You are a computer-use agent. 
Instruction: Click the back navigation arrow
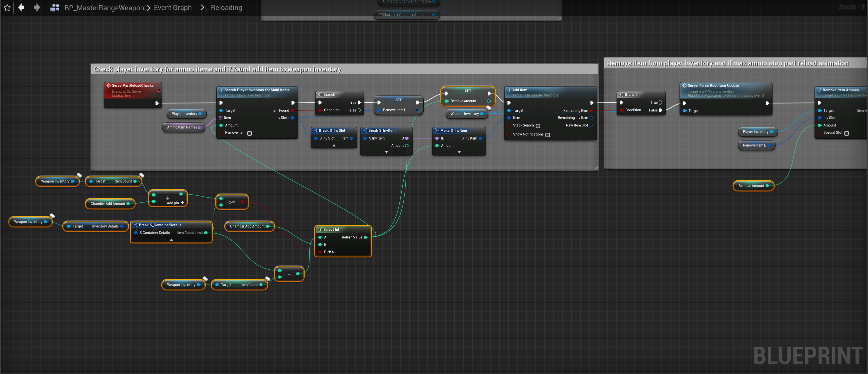coord(21,7)
